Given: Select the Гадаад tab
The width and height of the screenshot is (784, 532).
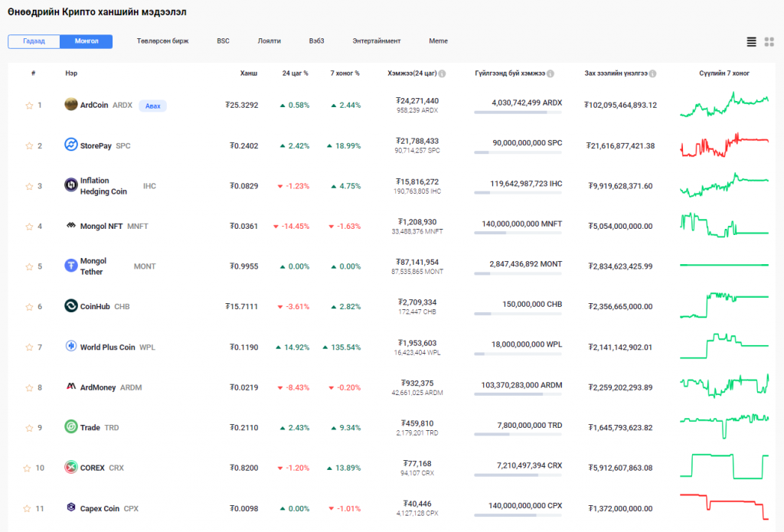Looking at the screenshot, I should tap(34, 41).
